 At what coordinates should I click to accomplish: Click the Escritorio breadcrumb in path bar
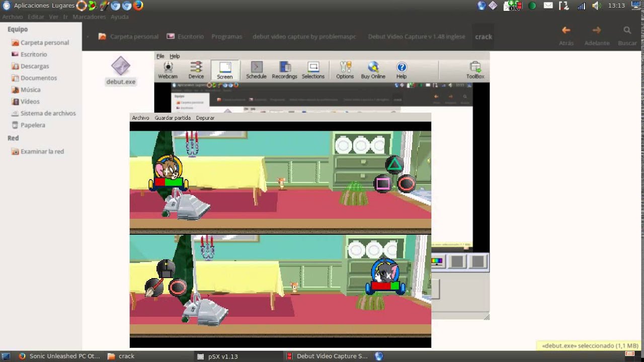(x=185, y=37)
